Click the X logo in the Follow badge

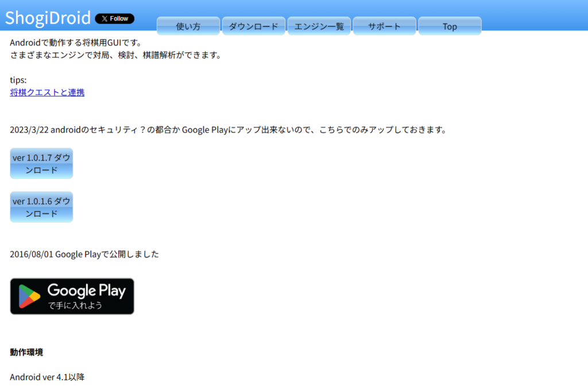click(103, 18)
